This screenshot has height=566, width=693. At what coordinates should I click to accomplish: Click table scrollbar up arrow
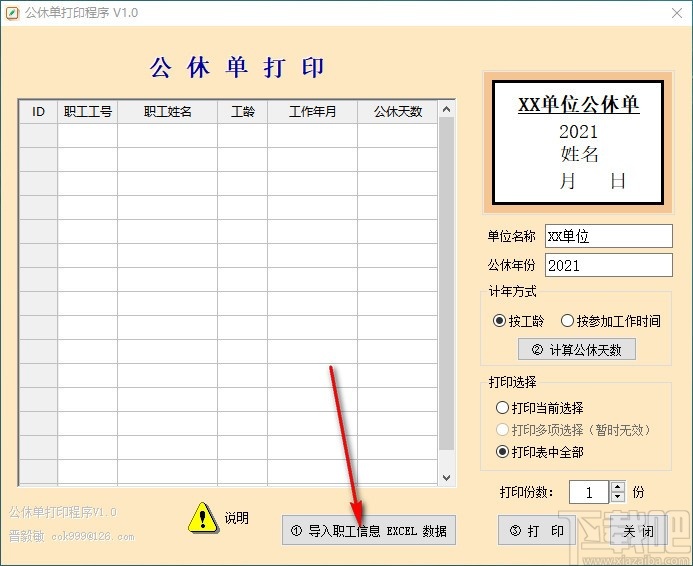446,109
